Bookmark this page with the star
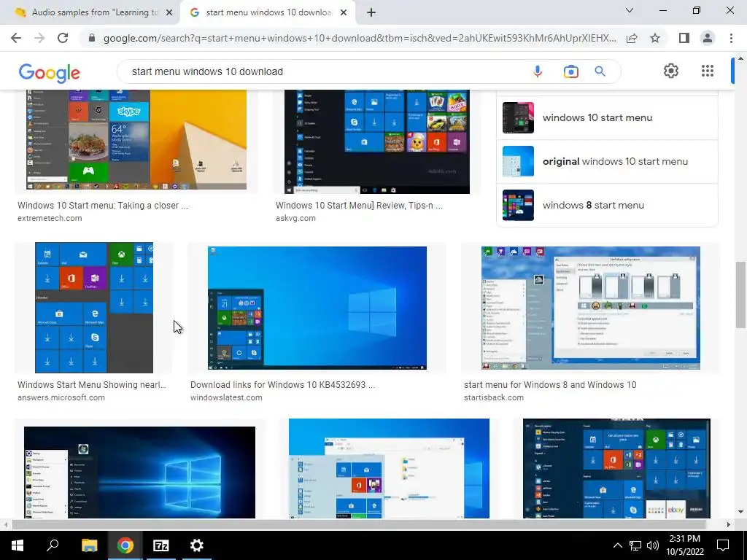The width and height of the screenshot is (747, 560). (x=655, y=38)
